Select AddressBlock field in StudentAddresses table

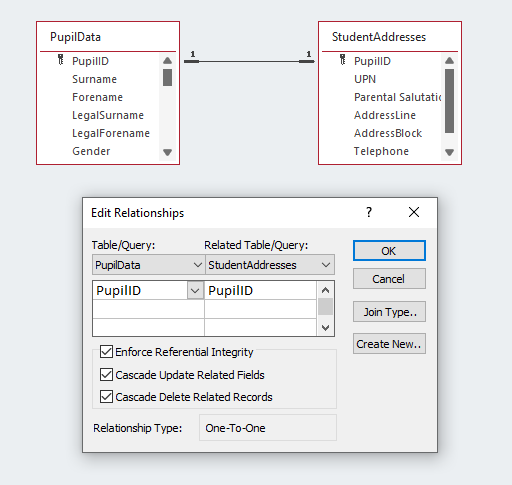pyautogui.click(x=388, y=133)
